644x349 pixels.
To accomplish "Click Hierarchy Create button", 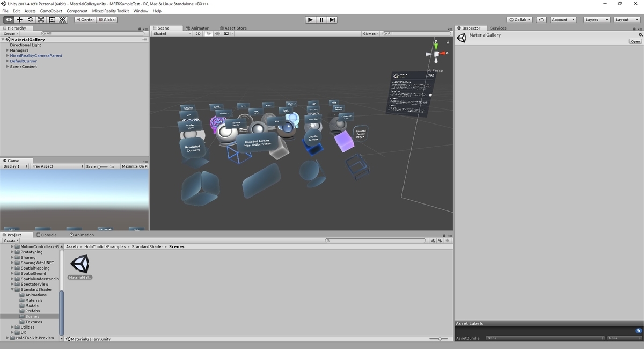I will [x=10, y=34].
